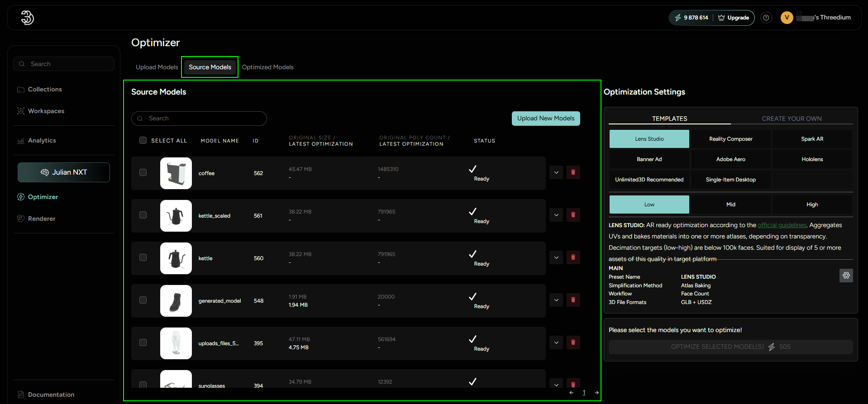Switch to Optimized Models tab

(267, 67)
